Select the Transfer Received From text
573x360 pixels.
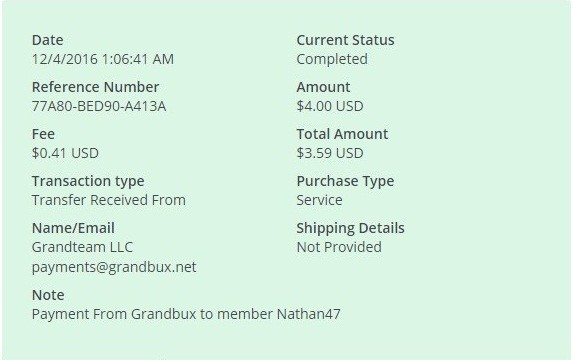tap(109, 200)
